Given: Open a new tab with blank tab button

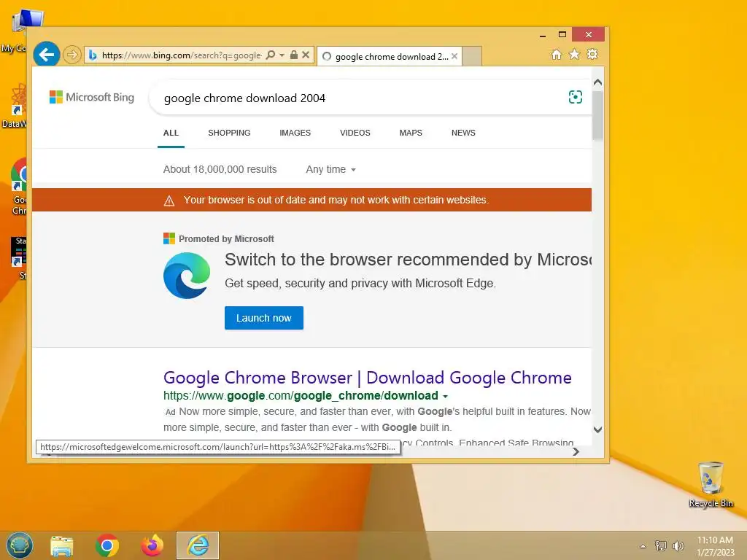Looking at the screenshot, I should tap(472, 57).
